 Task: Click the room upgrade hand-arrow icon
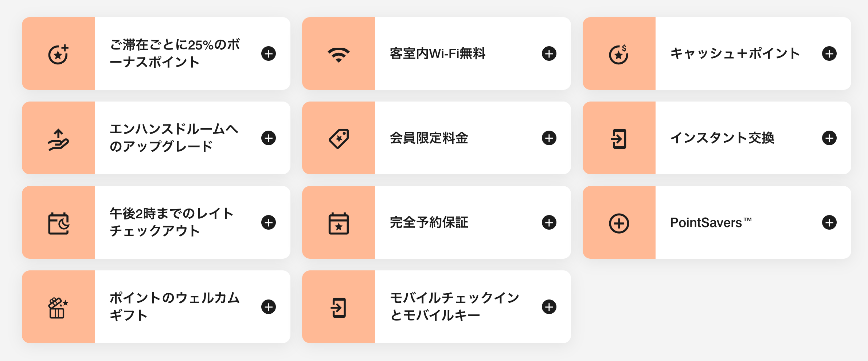click(x=58, y=139)
